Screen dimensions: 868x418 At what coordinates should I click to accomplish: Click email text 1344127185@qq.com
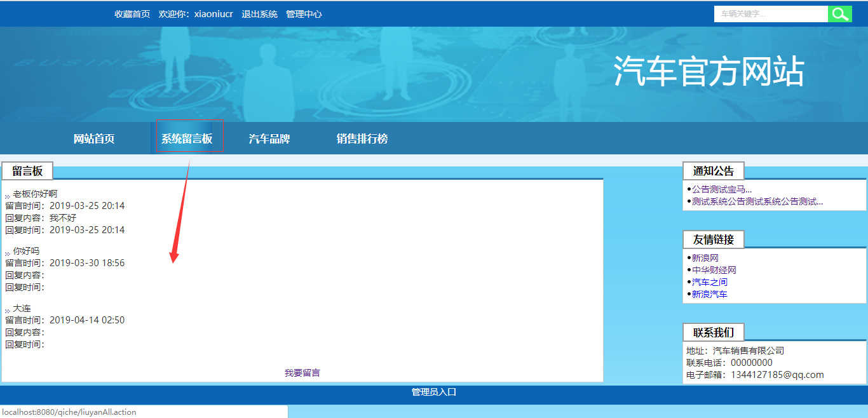(778, 375)
